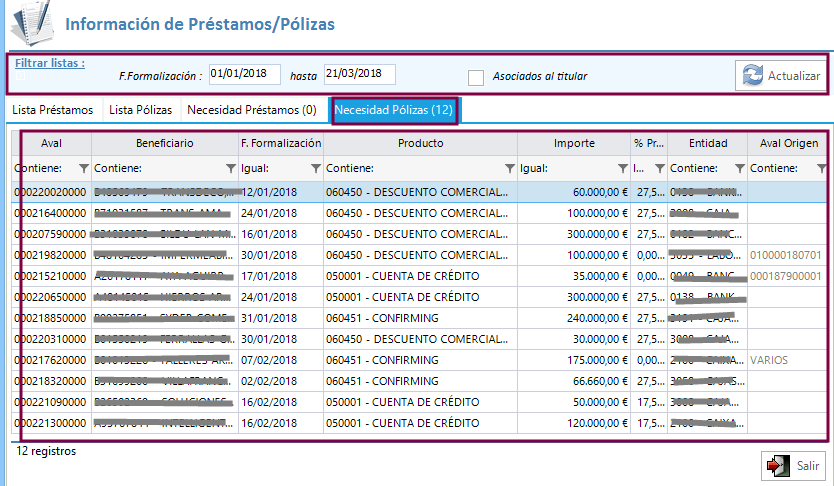Open filter icon in Beneficiario column

(230, 169)
